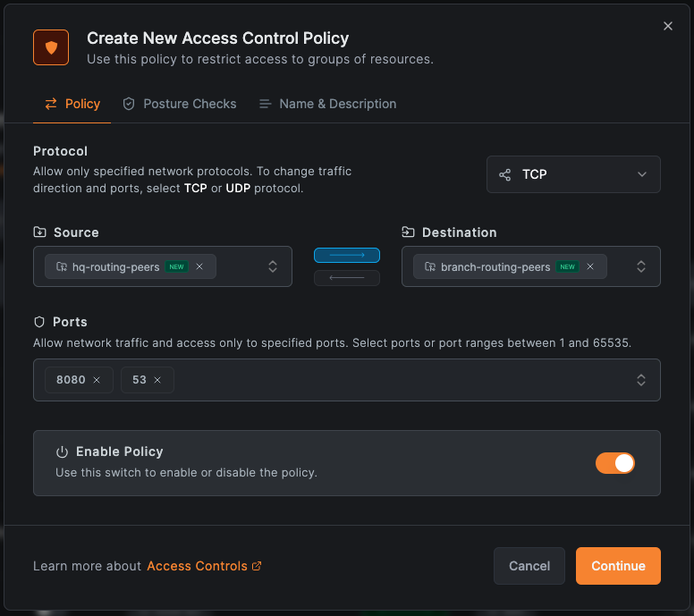Close the policy dialog with X
694x616 pixels.
pos(667,26)
